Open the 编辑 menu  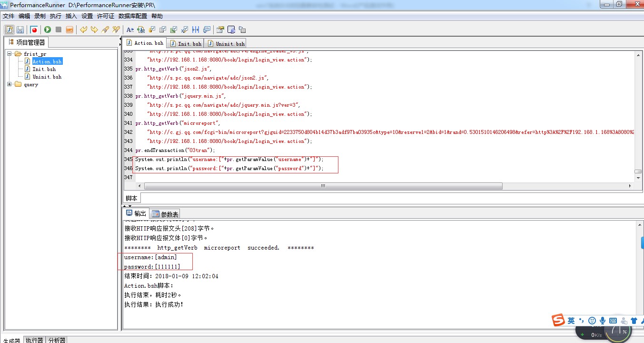click(24, 16)
